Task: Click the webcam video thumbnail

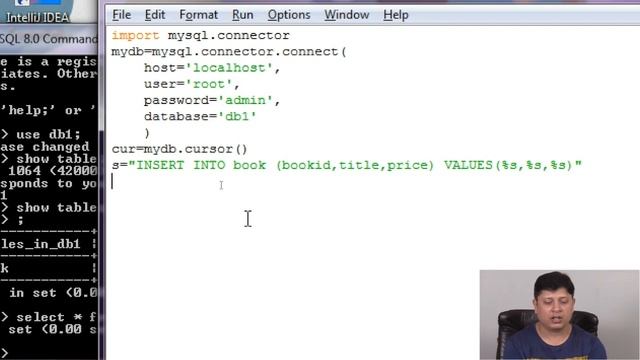Action: 559,315
